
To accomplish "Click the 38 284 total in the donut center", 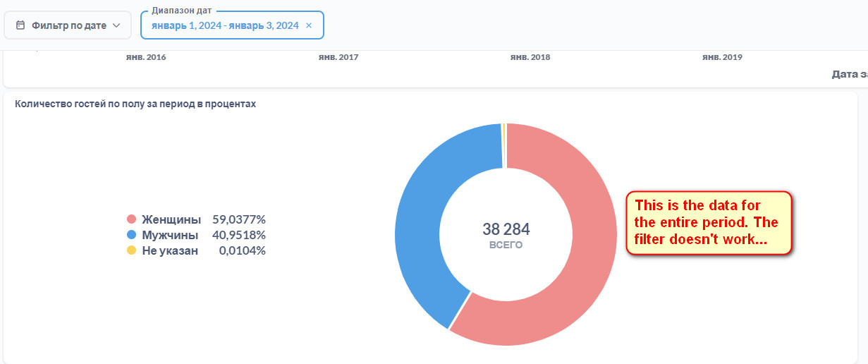I will (x=506, y=229).
